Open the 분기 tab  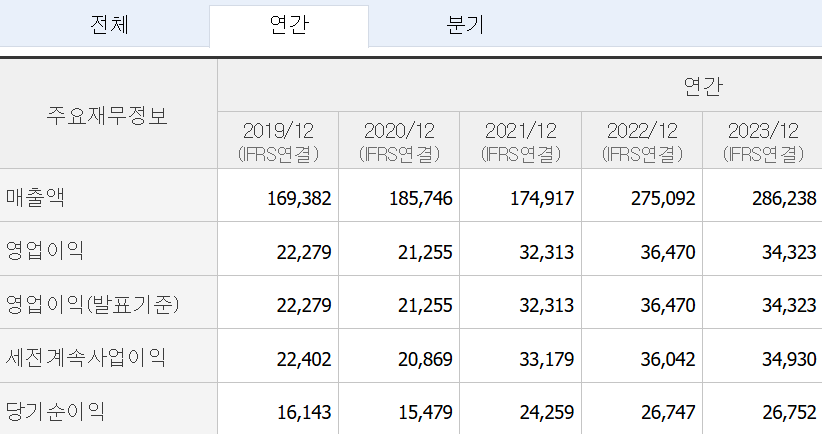[x=465, y=25]
